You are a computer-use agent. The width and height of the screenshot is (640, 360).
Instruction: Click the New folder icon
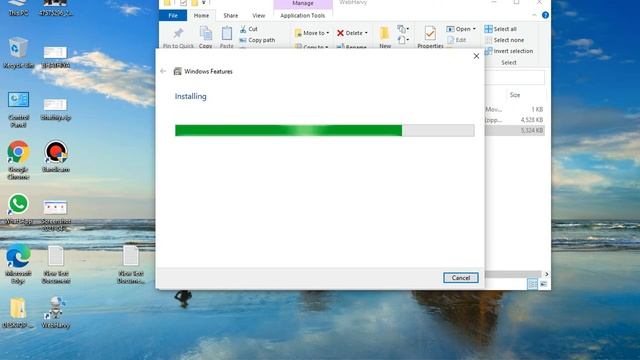click(384, 34)
